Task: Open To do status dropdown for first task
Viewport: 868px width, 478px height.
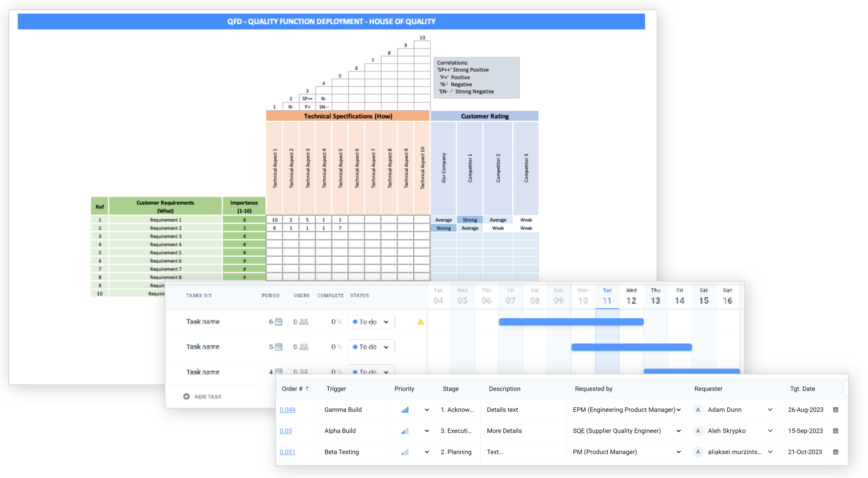Action: tap(371, 322)
